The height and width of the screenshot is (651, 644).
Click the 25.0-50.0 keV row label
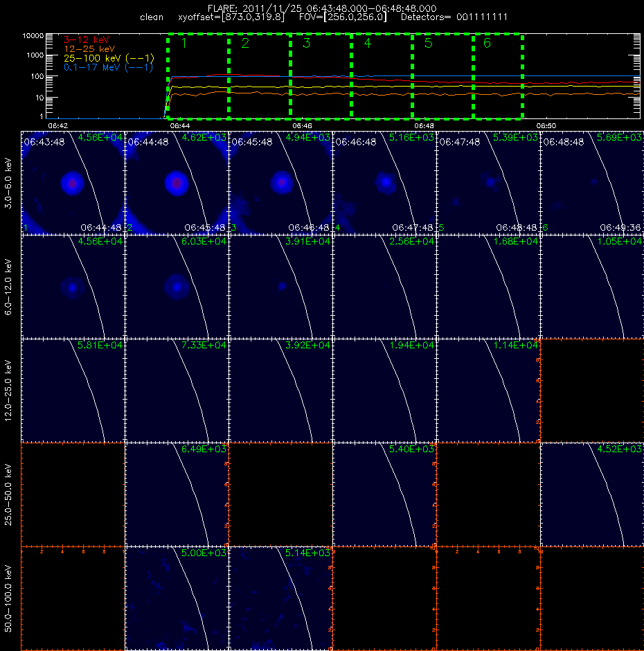[x=8, y=494]
